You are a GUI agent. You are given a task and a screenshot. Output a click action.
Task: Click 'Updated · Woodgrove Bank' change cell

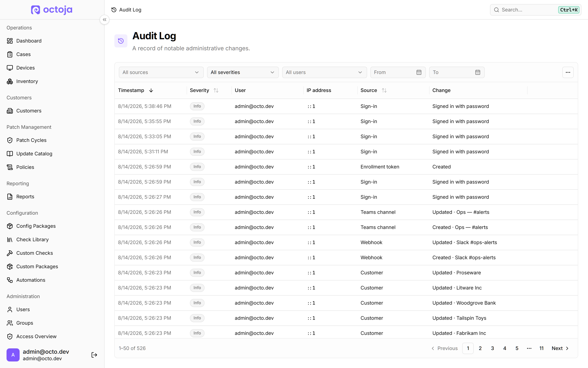pos(464,303)
